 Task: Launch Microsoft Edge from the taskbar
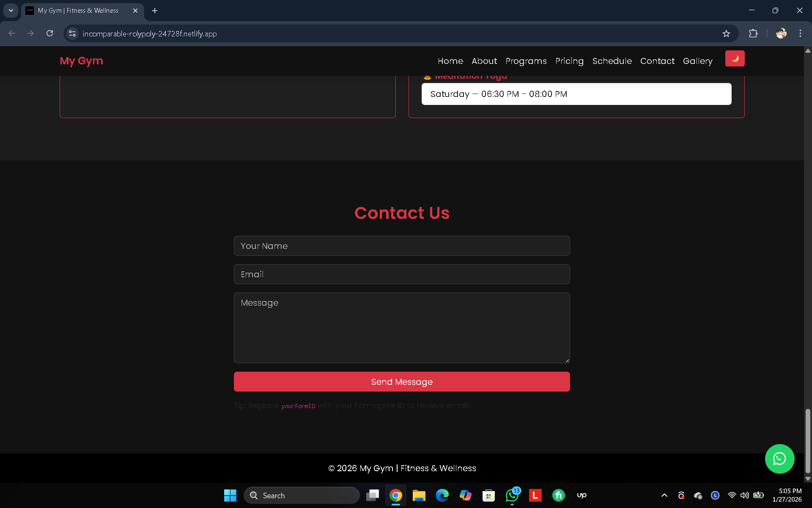coord(442,495)
